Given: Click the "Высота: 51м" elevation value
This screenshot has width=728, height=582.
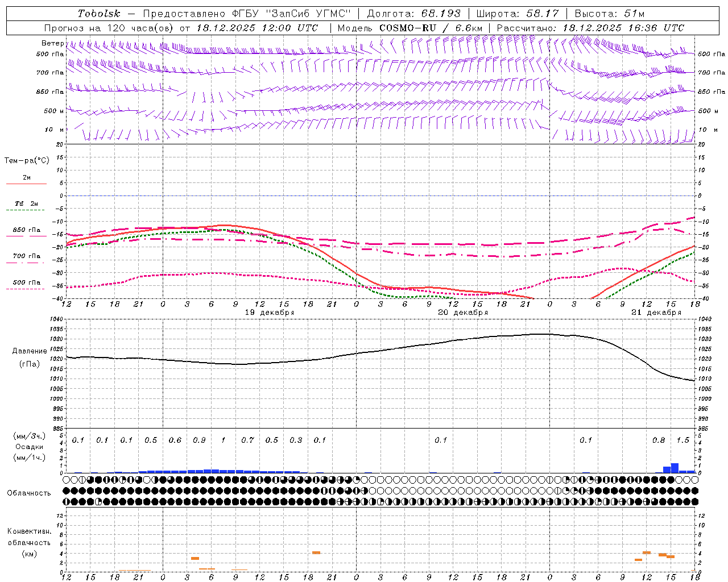Looking at the screenshot, I should 609,14.
